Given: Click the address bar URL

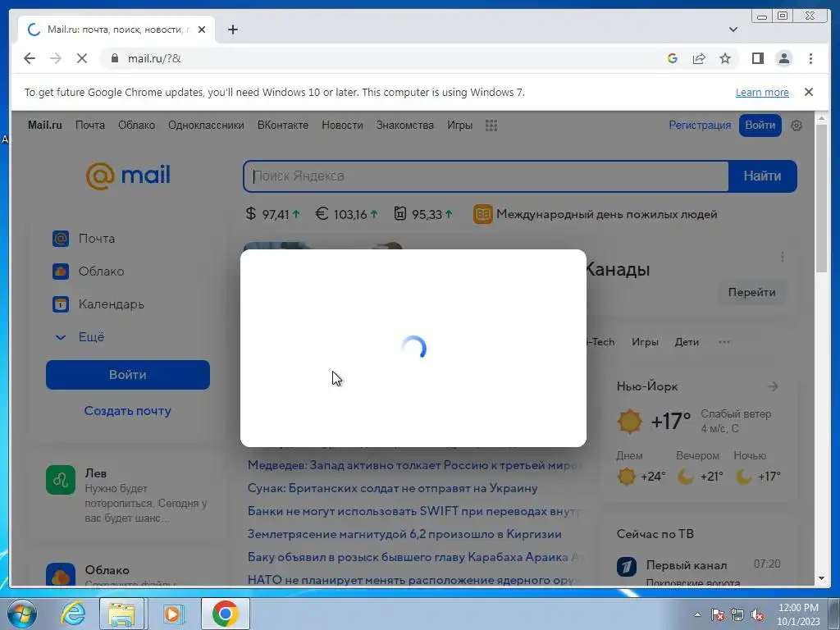Looking at the screenshot, I should [154, 58].
